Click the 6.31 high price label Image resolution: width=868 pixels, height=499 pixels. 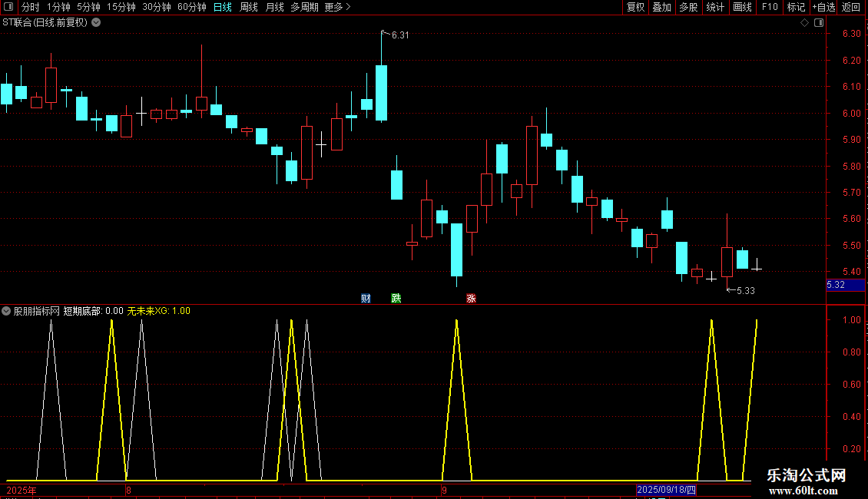point(400,35)
